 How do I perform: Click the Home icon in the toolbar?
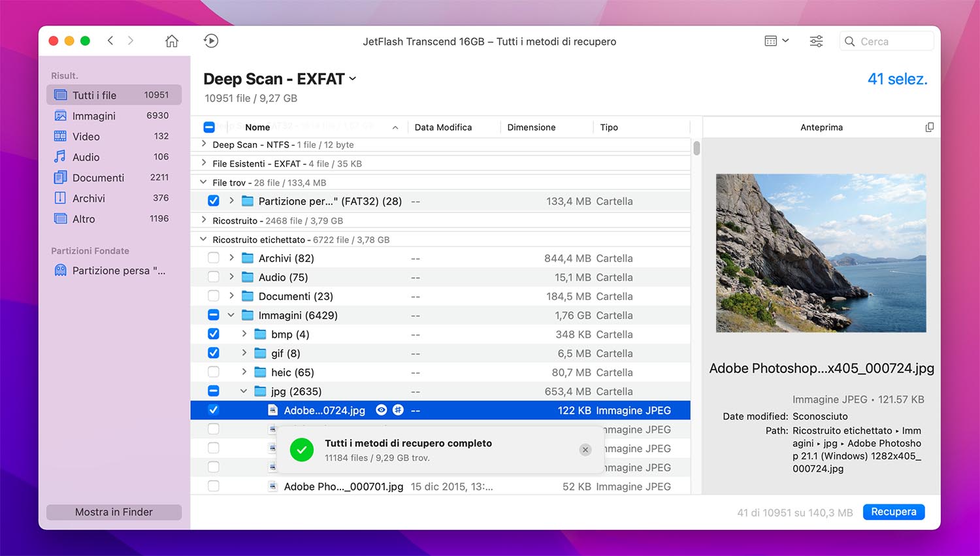click(171, 41)
